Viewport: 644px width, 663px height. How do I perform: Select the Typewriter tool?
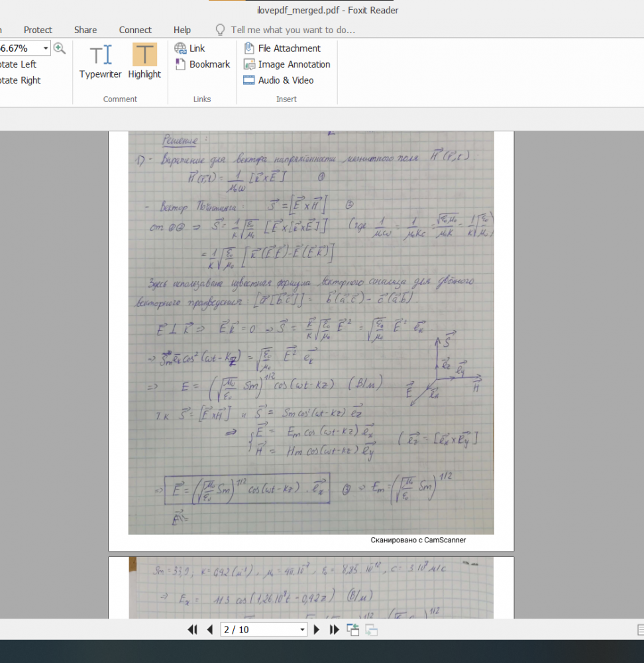(101, 61)
